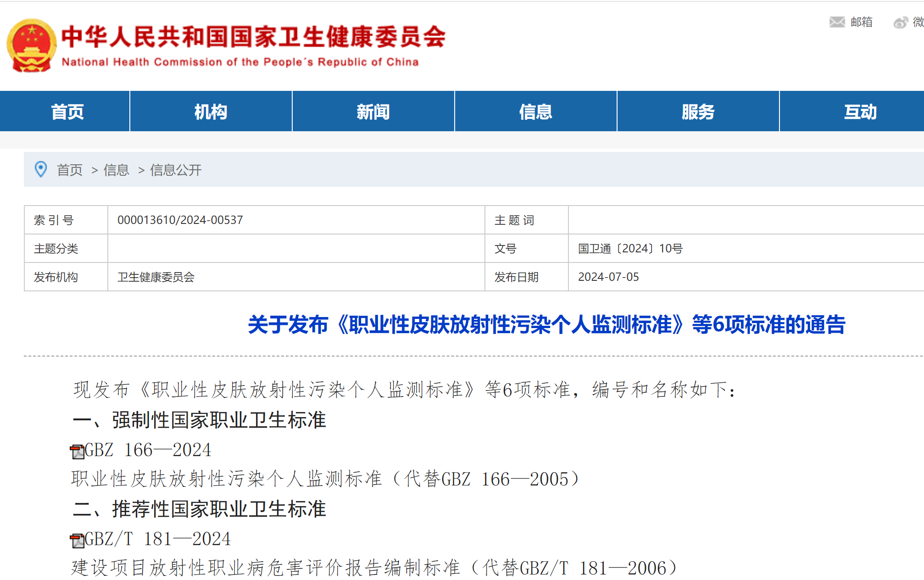Click 信息 in the breadcrumb trail

(x=116, y=170)
